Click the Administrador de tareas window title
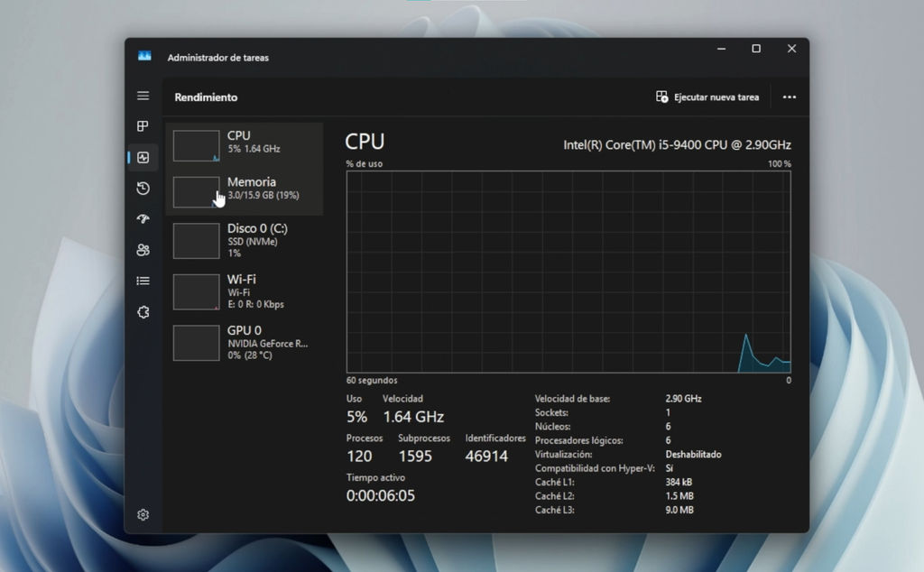The width and height of the screenshot is (924, 572). pos(218,58)
